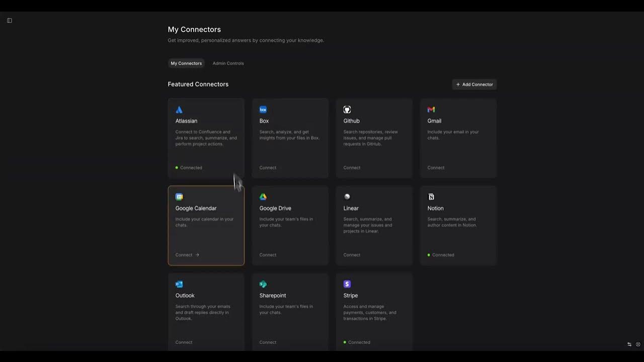Click the Box logo icon

coord(263,110)
